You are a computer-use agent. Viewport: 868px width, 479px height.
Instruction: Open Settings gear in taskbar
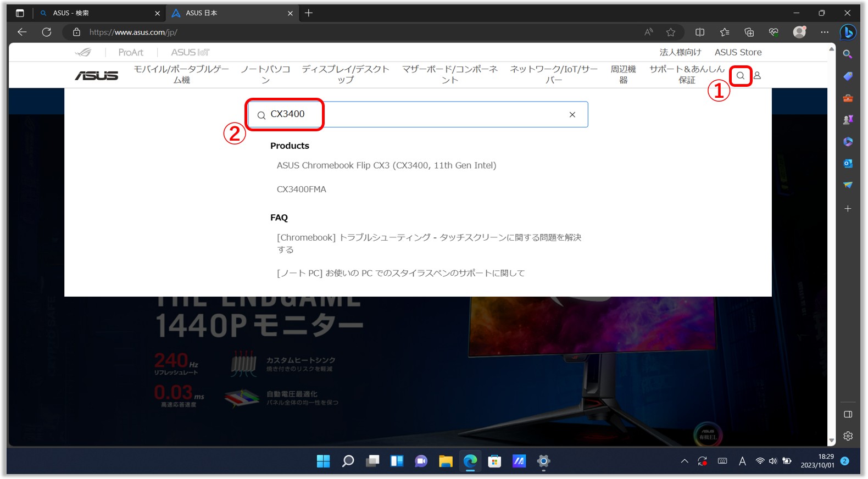(543, 461)
